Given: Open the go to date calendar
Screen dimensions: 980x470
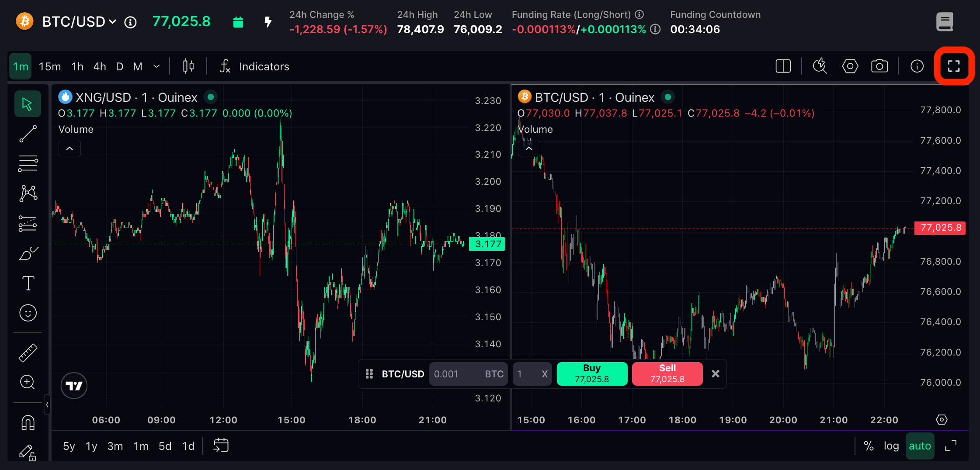Looking at the screenshot, I should [221, 446].
